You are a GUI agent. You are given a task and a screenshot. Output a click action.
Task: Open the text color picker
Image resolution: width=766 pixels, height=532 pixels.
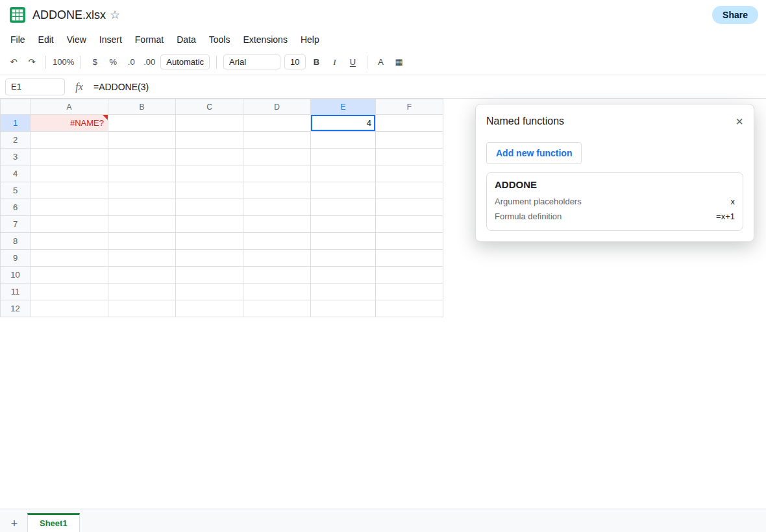coord(380,62)
